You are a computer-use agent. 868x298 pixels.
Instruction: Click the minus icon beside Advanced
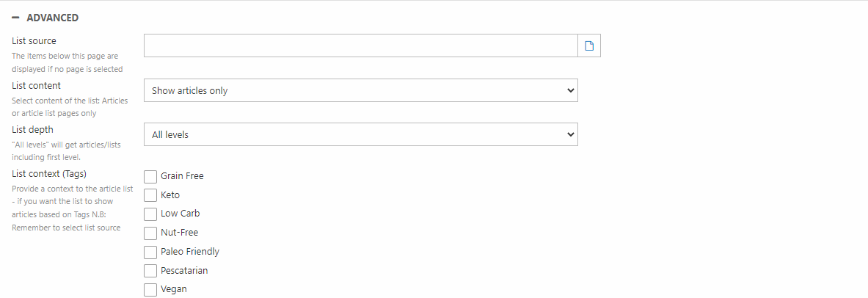click(15, 18)
